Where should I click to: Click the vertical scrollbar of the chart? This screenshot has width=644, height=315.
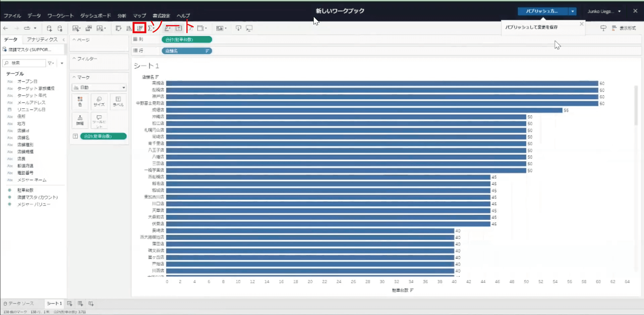[x=636, y=105]
